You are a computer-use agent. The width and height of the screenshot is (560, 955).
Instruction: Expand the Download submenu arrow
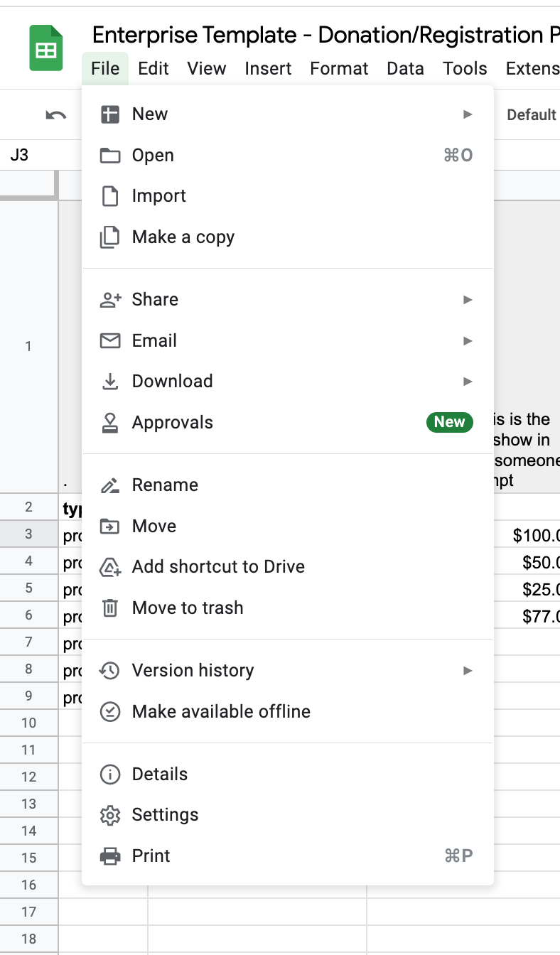point(468,382)
